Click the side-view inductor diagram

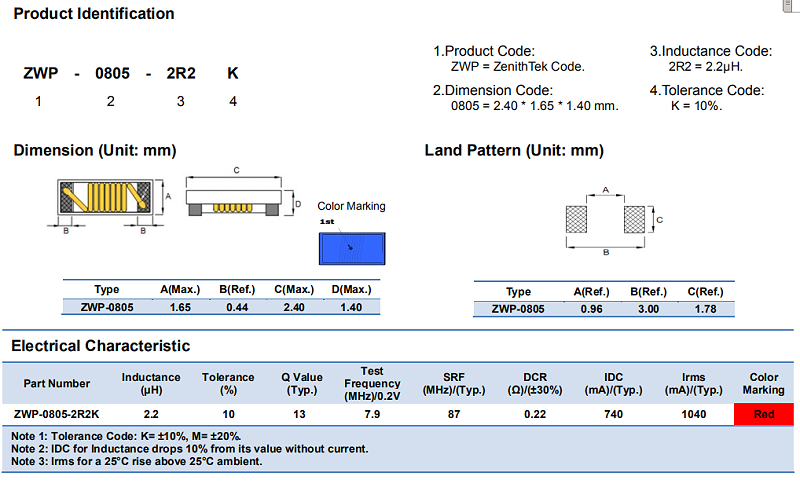pos(234,201)
